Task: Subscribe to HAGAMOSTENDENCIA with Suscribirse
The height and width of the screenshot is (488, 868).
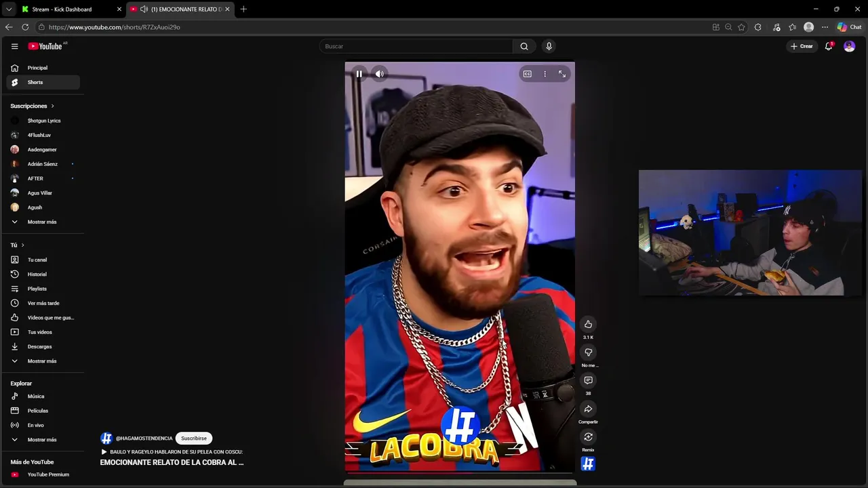Action: pyautogui.click(x=194, y=439)
